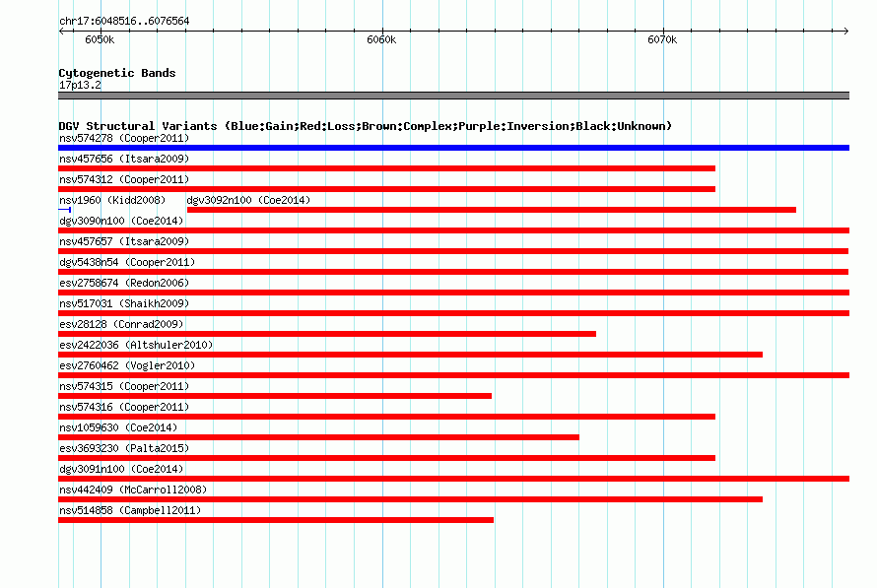Click the nsv1059630 (Coe2014) label
This screenshot has width=877, height=588.
coord(118,427)
